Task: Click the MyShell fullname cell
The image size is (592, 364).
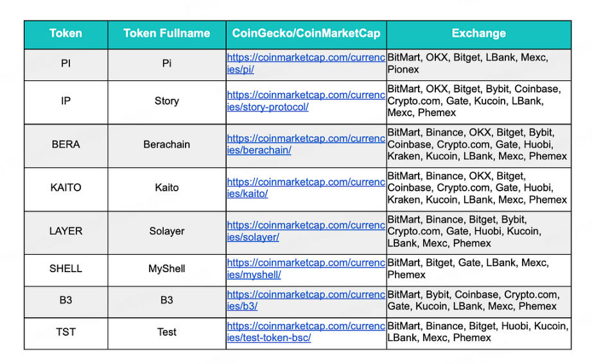Action: pyautogui.click(x=166, y=269)
